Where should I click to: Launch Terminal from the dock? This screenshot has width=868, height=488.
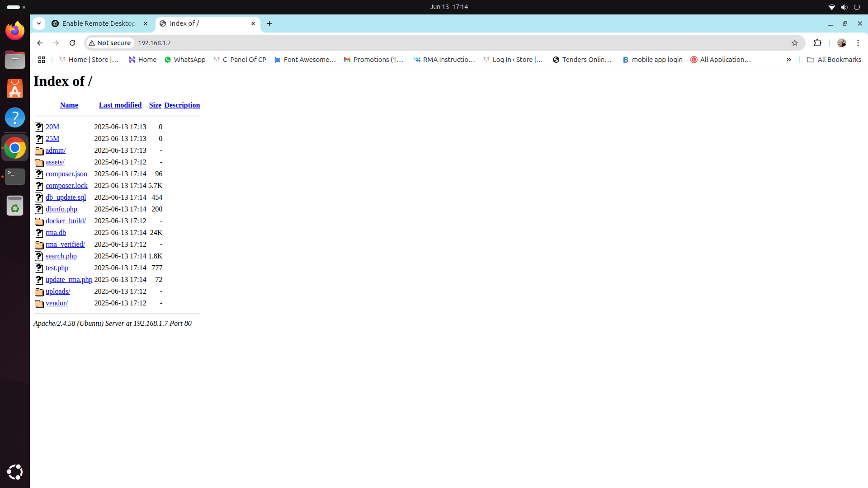point(15,176)
